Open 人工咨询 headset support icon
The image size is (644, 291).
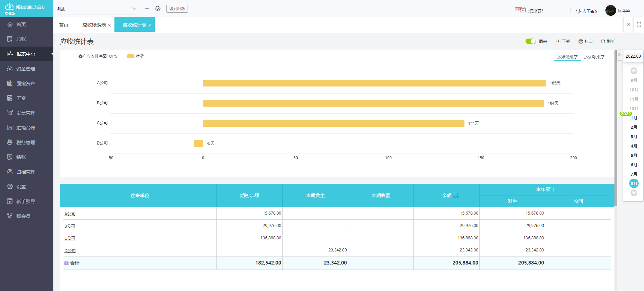(x=578, y=11)
